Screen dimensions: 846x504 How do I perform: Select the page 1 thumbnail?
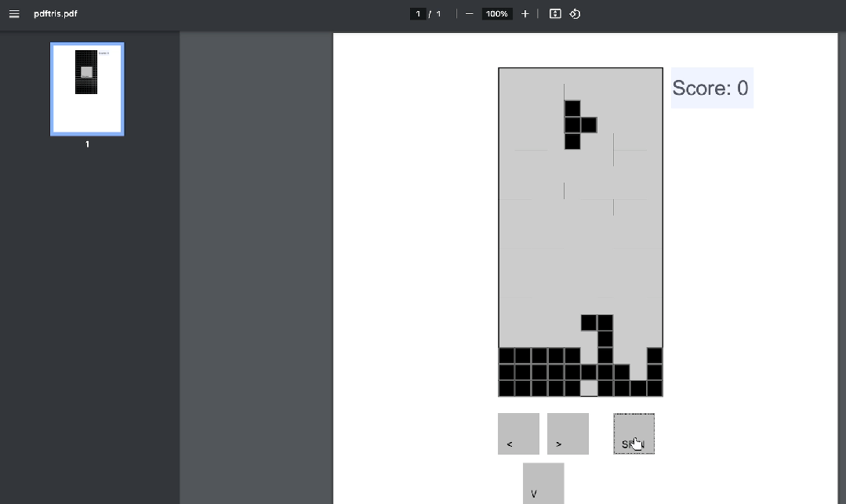coord(87,89)
